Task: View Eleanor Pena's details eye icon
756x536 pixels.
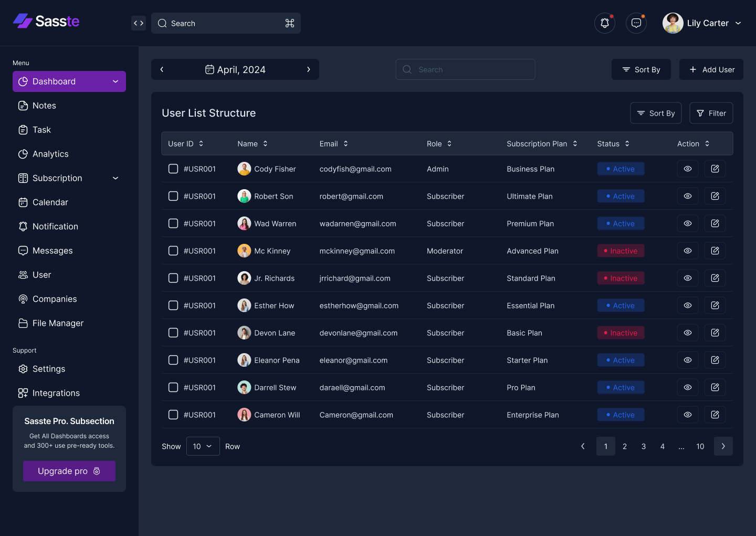Action: 688,360
